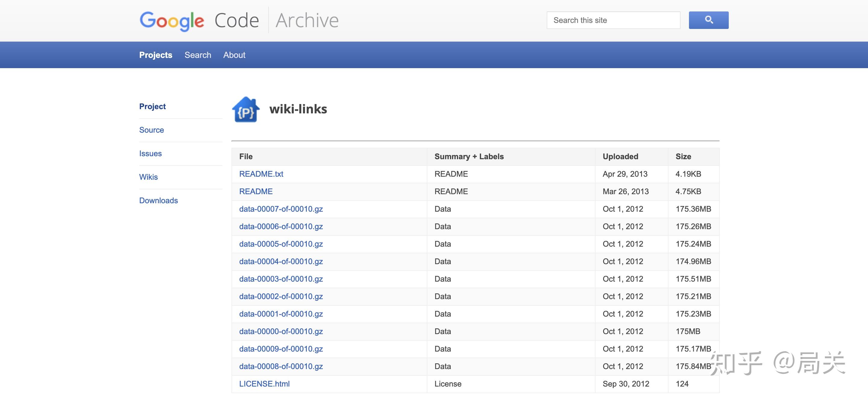
Task: Open Downloads in the sidebar
Action: point(158,201)
